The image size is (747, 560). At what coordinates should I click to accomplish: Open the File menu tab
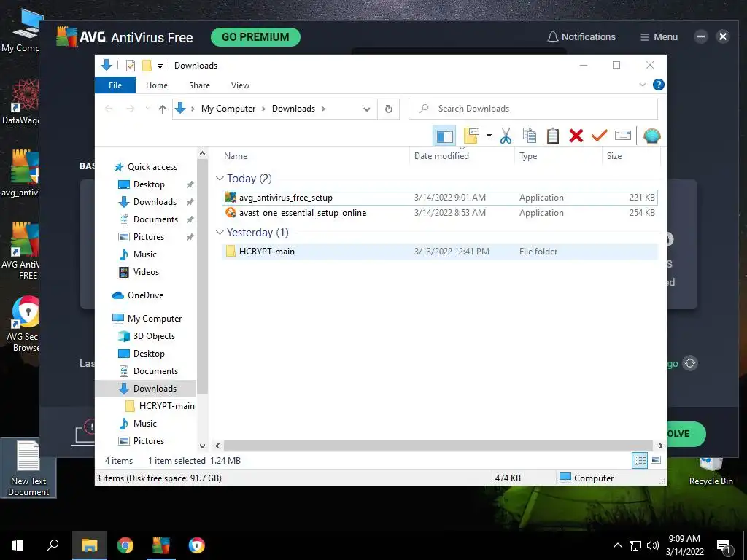(x=115, y=85)
